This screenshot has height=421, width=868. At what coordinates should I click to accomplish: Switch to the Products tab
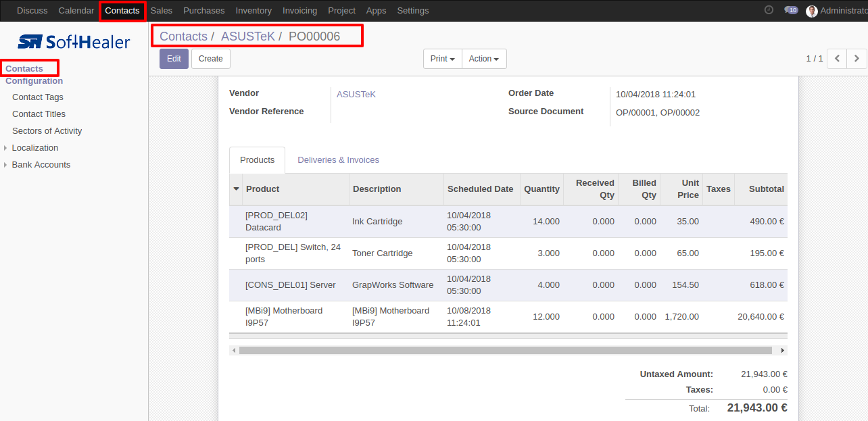coord(258,160)
